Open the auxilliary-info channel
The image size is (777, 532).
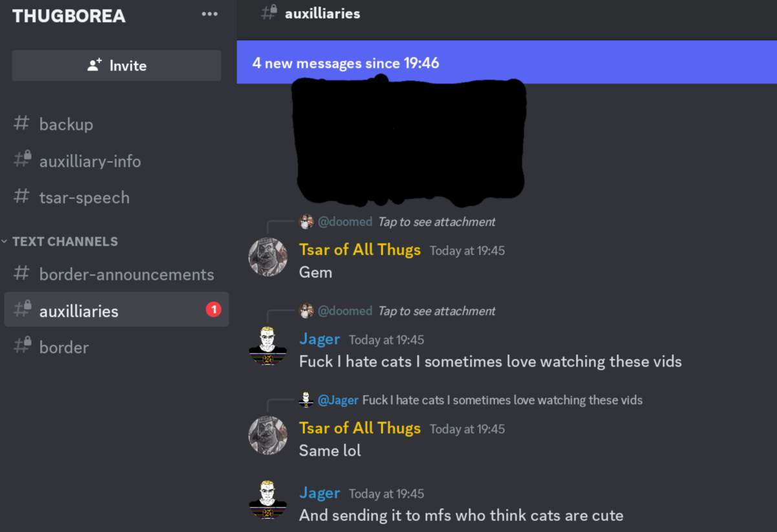116,160
